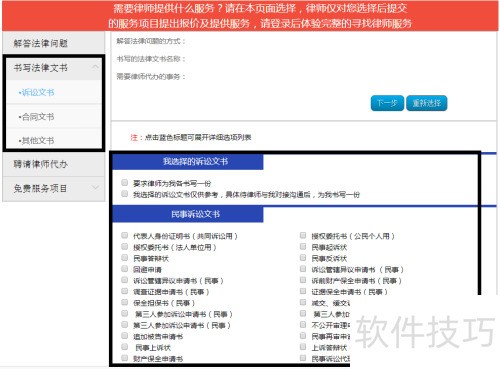This screenshot has width=500, height=369.
Task: Tick 调查证据申请书（民事） checkbox
Action: [125, 291]
